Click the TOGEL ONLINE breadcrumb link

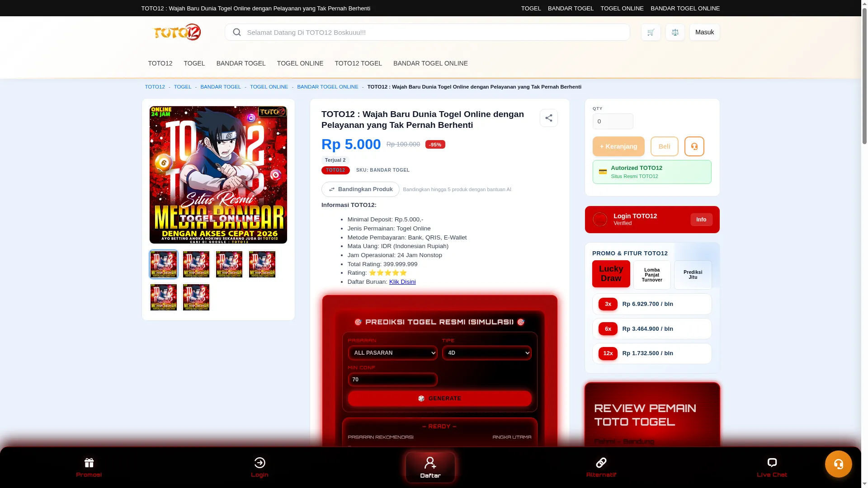(269, 87)
